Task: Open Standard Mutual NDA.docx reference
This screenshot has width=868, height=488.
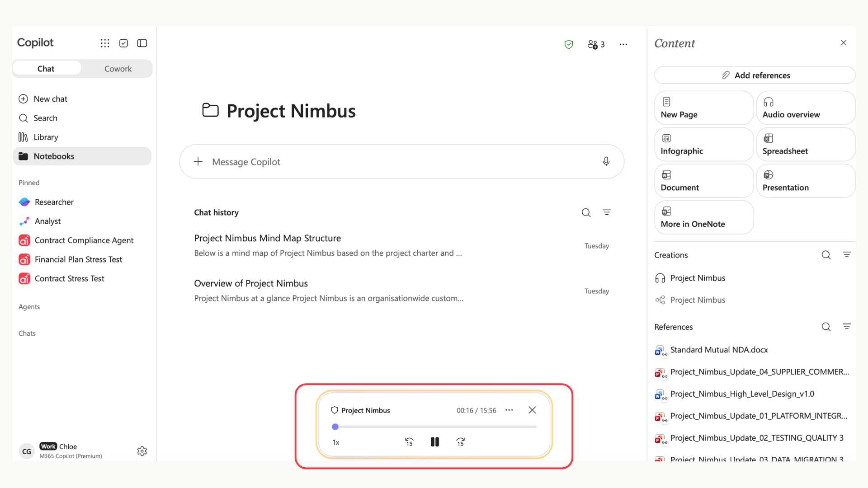Action: click(x=712, y=350)
